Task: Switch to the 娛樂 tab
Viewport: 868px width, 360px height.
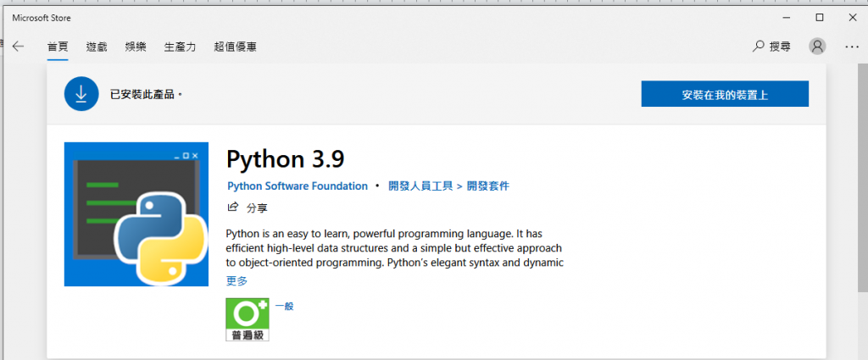Action: click(136, 47)
